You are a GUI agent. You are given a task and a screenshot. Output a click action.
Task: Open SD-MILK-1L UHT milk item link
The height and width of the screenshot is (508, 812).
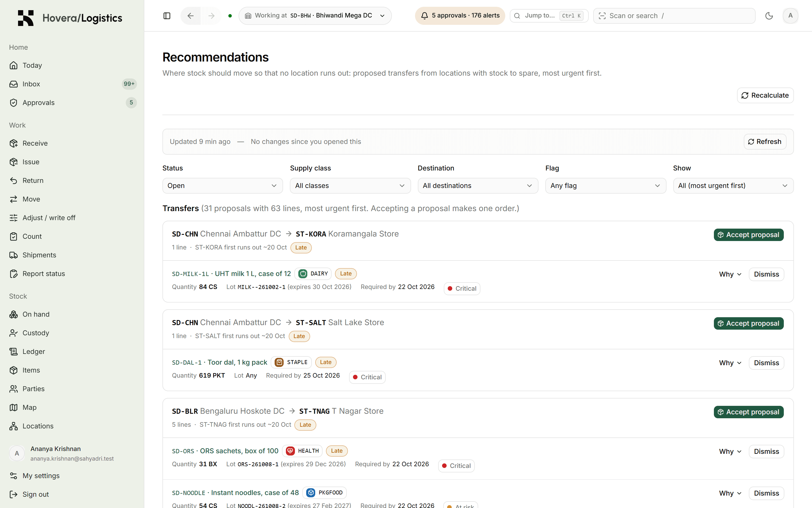point(231,274)
